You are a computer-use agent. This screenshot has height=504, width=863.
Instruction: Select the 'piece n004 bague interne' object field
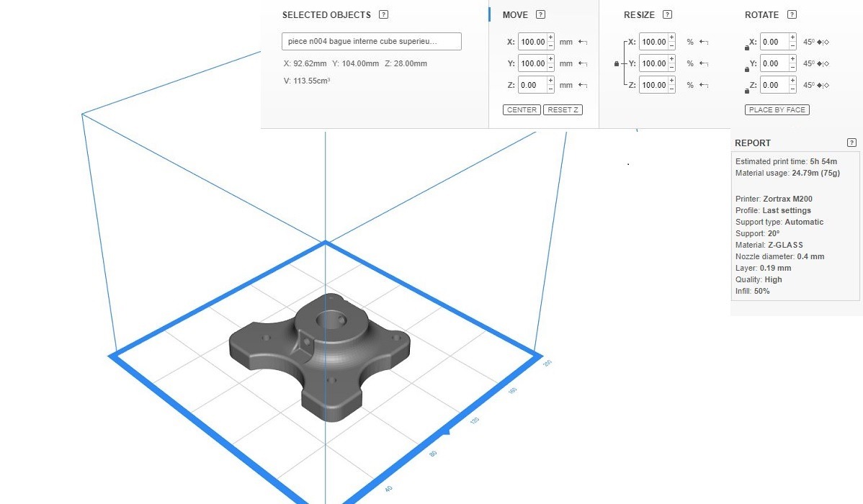[x=372, y=41]
